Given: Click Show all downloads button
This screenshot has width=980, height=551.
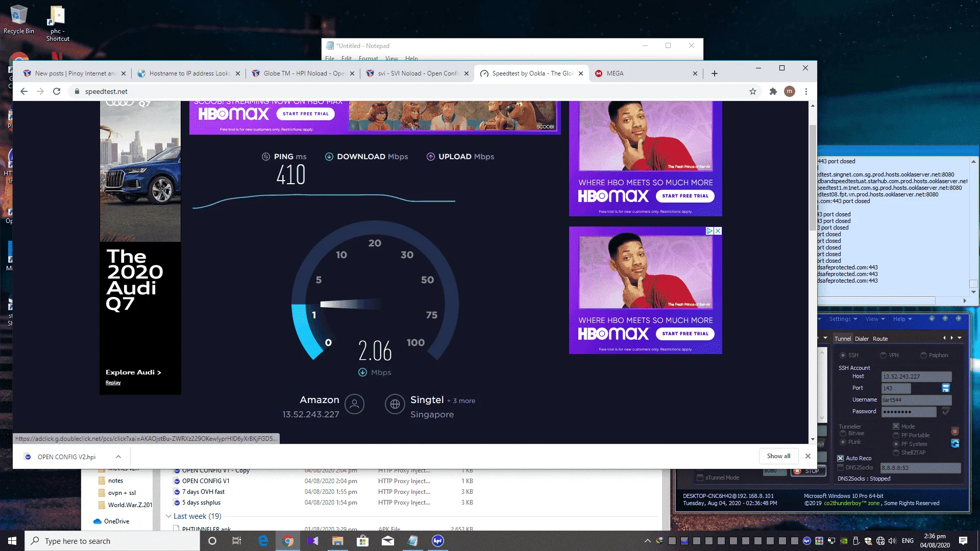Looking at the screenshot, I should pyautogui.click(x=778, y=456).
